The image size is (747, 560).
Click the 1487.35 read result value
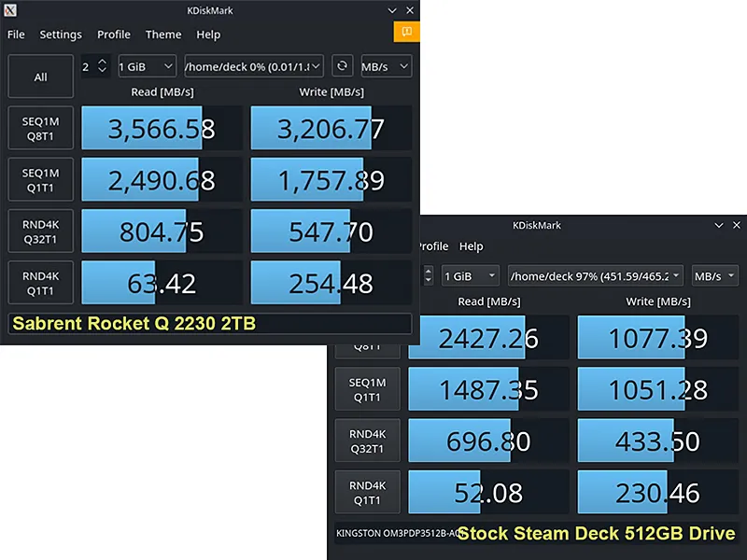pyautogui.click(x=488, y=390)
